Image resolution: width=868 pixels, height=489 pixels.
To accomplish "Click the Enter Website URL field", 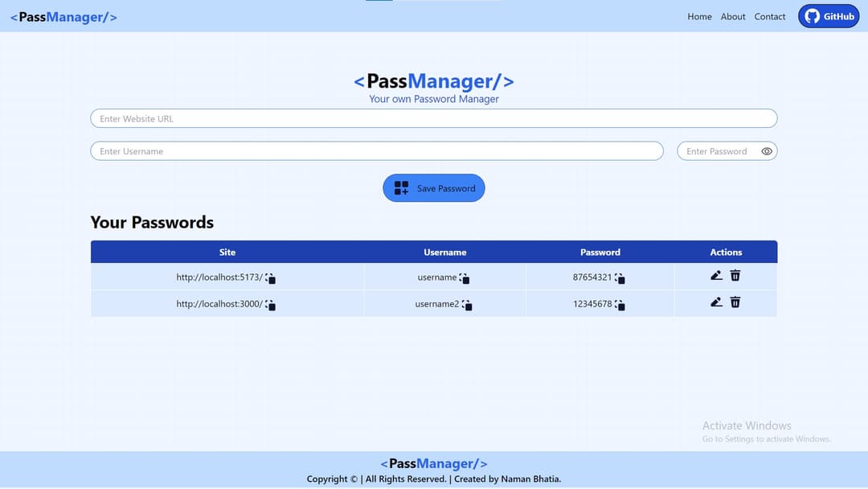I will coord(434,118).
